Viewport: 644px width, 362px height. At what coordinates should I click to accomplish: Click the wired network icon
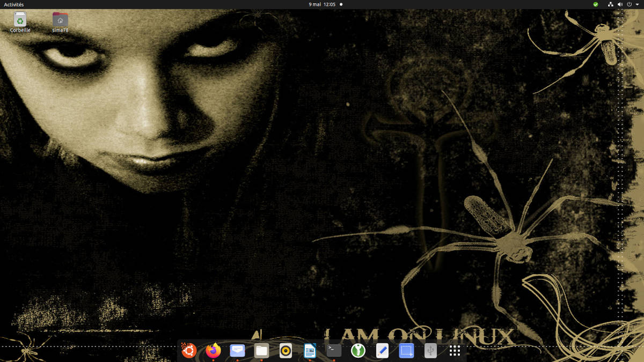pos(611,4)
